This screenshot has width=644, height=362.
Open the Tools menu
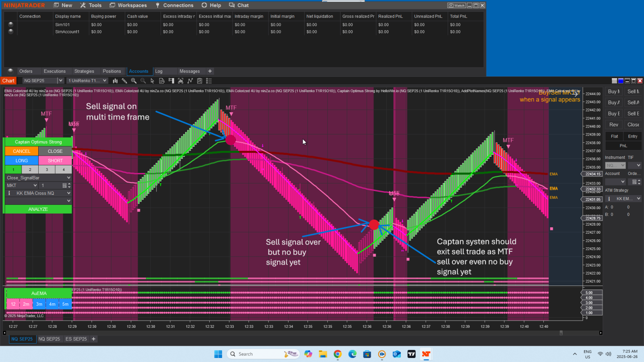click(91, 5)
